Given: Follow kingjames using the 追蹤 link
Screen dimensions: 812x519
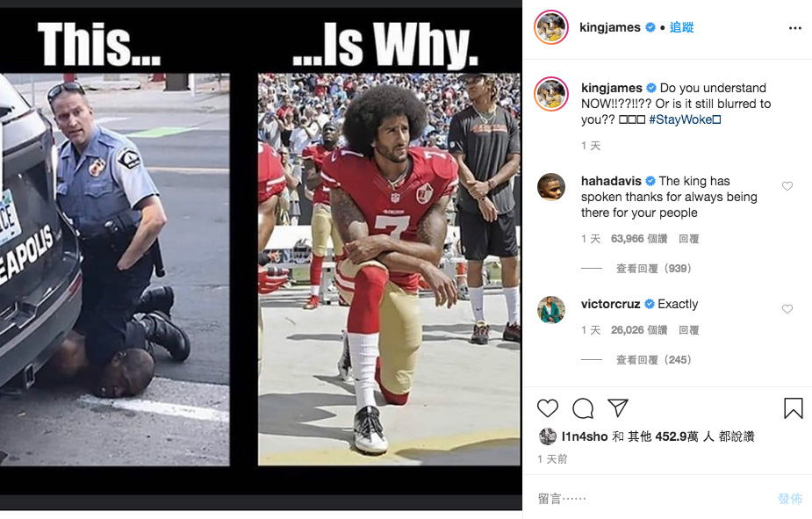Looking at the screenshot, I should (681, 27).
